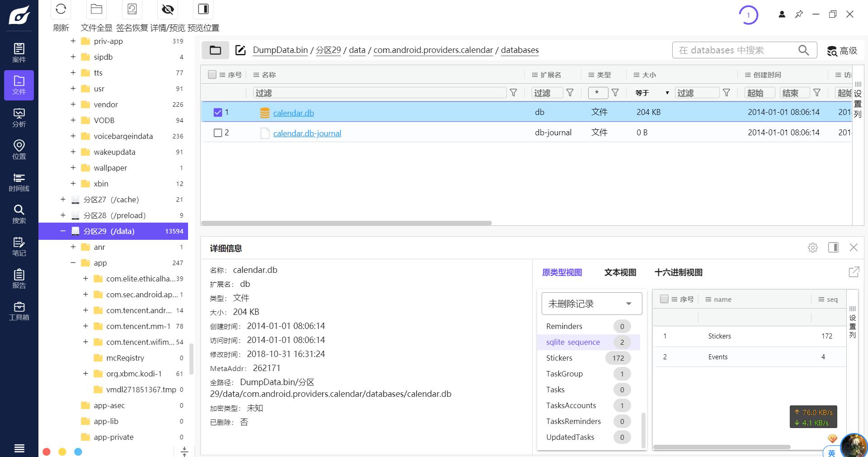Viewport: 868px width, 457px height.
Task: Select the Reminders table
Action: pos(589,326)
